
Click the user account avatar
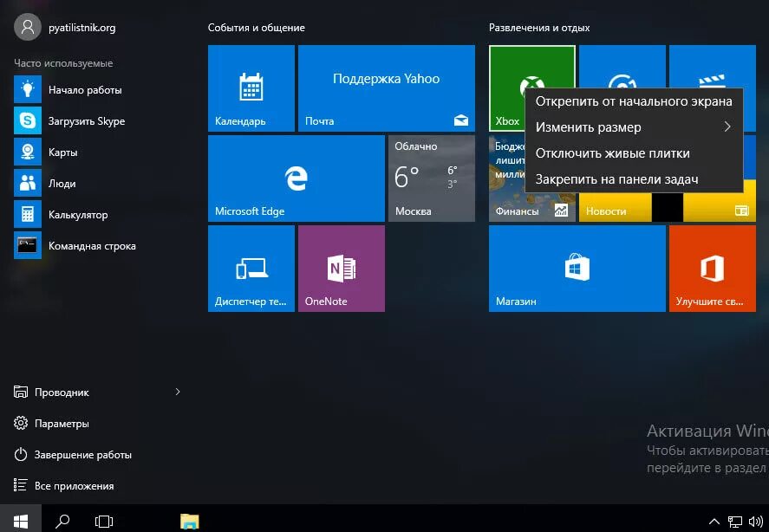coord(28,27)
